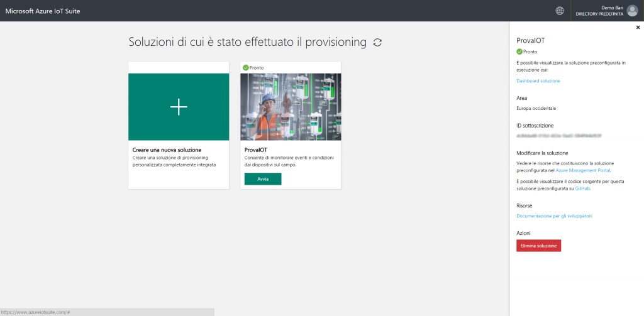The height and width of the screenshot is (316, 644).
Task: Click the white plus icon tile
Action: (179, 107)
